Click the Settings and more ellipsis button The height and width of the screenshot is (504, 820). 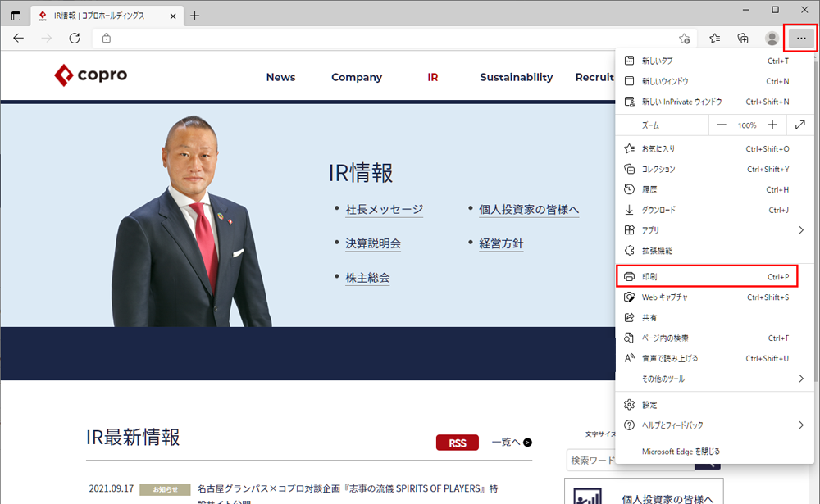800,39
